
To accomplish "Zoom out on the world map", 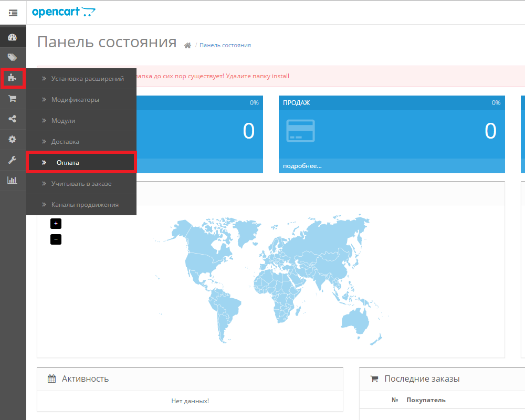I will pyautogui.click(x=56, y=239).
